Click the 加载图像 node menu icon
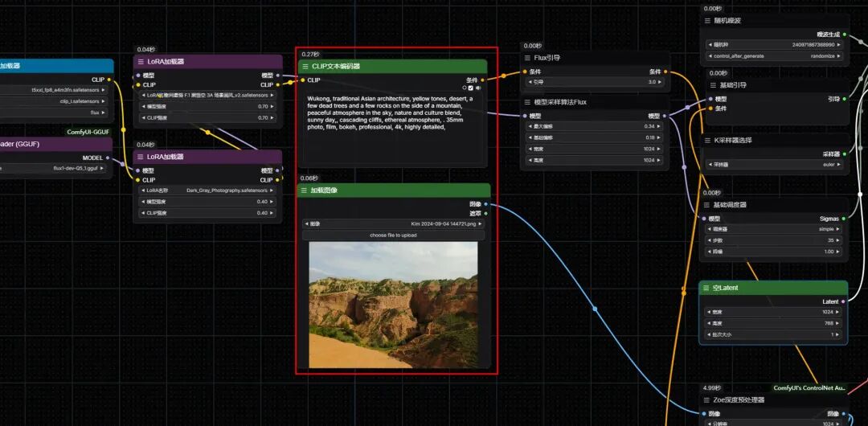This screenshot has height=426, width=868. [x=304, y=190]
